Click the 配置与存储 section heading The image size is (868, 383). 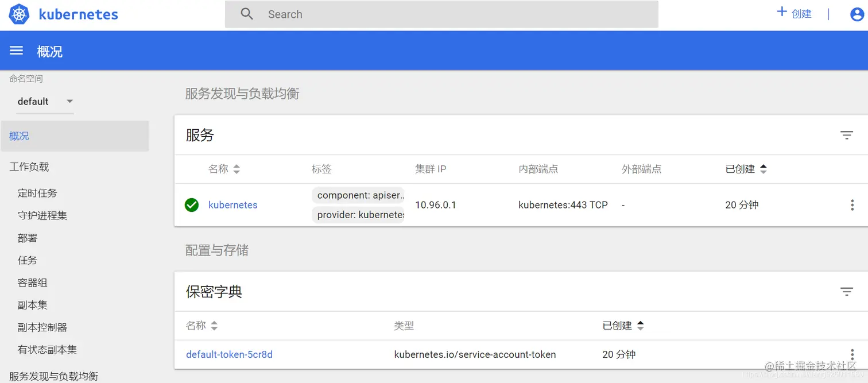pos(216,250)
